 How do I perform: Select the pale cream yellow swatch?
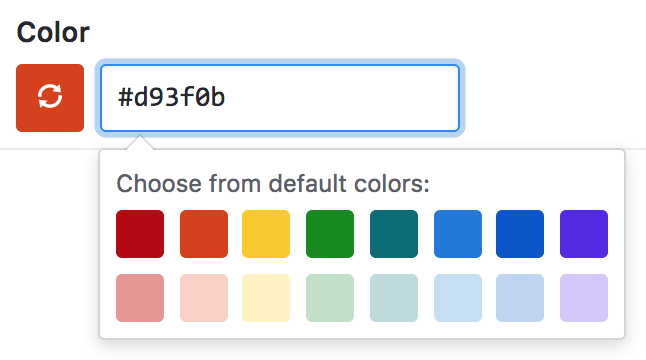[x=266, y=298]
